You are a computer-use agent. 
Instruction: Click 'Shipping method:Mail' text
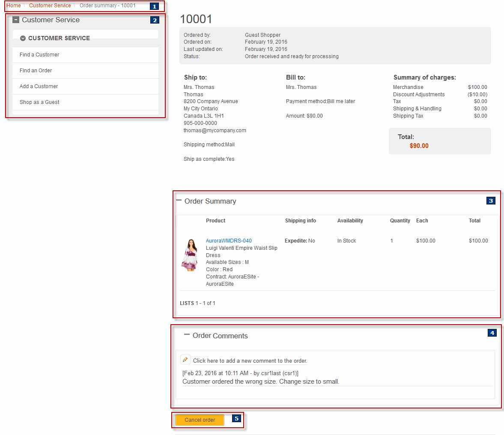(x=209, y=145)
